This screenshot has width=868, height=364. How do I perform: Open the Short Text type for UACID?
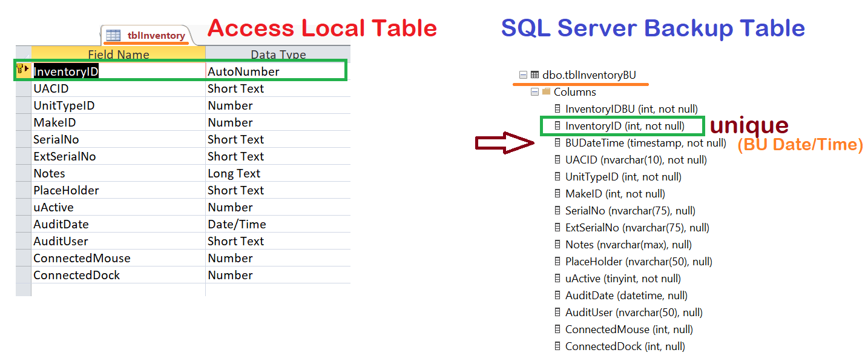click(278, 88)
